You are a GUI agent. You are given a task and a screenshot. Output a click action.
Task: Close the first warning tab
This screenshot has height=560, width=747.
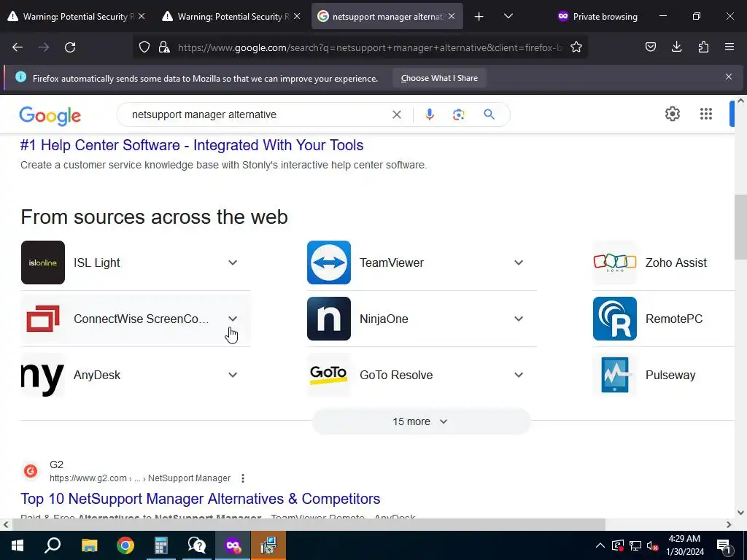[x=142, y=17]
